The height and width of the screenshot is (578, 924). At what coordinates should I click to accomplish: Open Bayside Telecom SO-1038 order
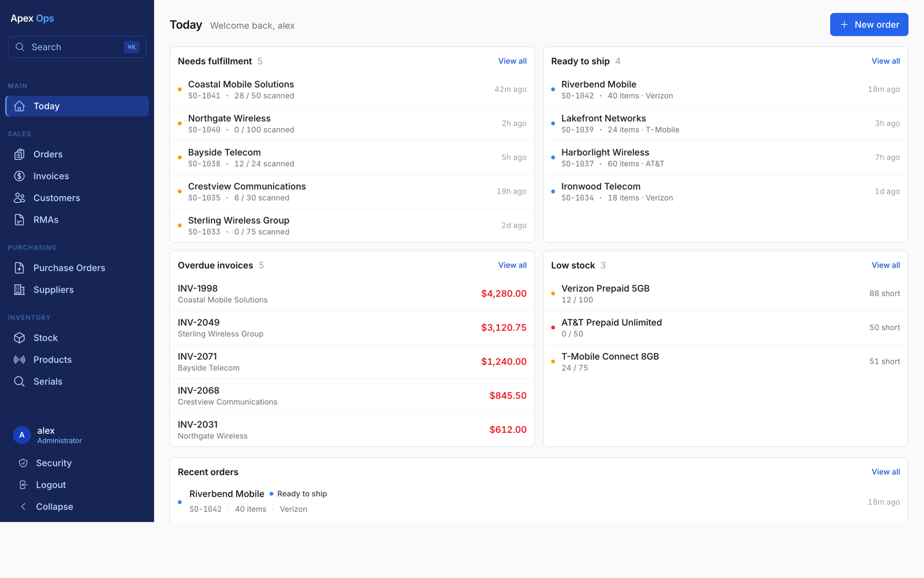click(352, 158)
